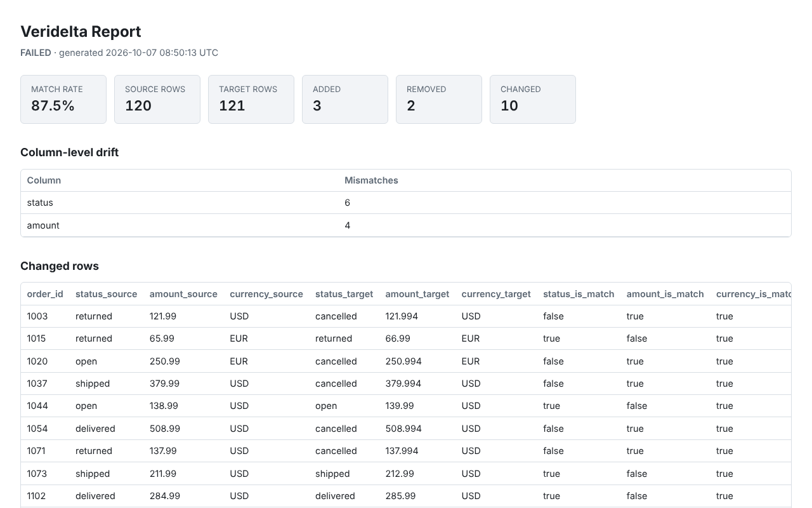Select order_id cell 1015

(37, 338)
